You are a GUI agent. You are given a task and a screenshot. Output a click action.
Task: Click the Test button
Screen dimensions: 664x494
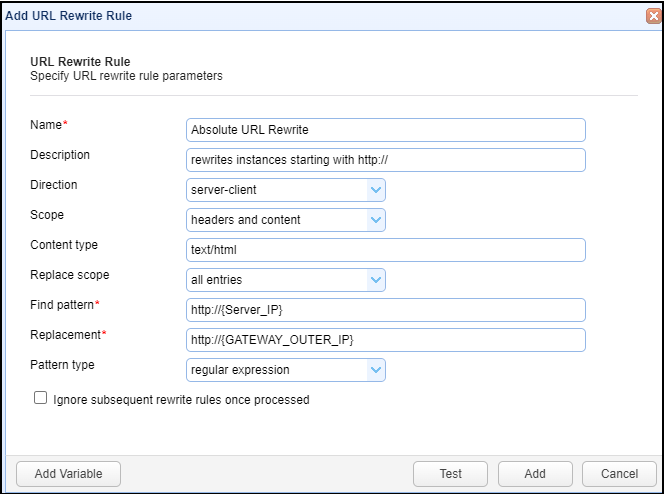click(451, 474)
